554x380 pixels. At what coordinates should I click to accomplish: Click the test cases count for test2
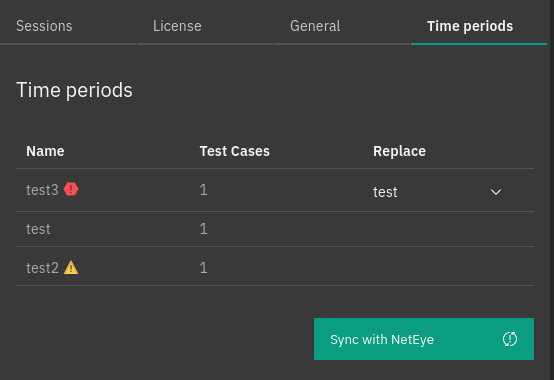tap(204, 268)
